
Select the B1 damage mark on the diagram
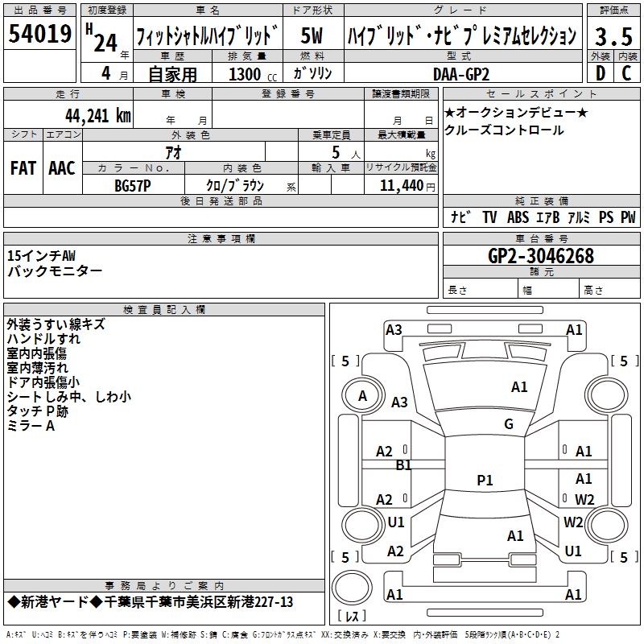click(404, 465)
